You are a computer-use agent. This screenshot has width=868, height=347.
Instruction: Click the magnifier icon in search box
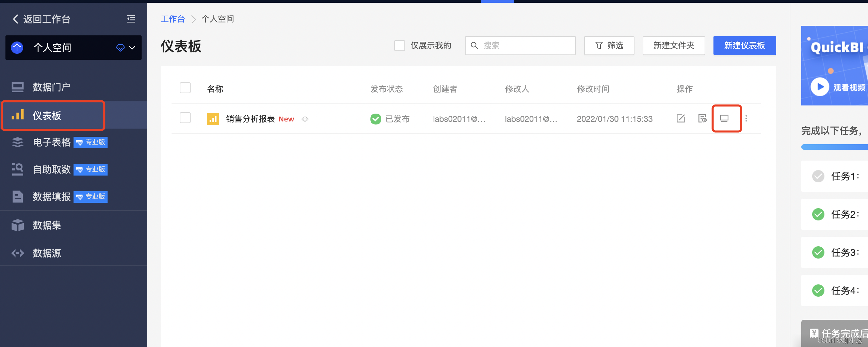[474, 46]
